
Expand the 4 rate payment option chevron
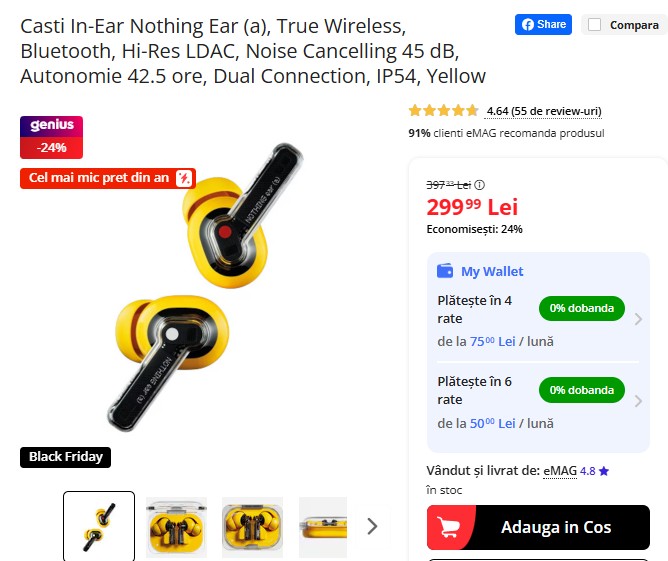[x=638, y=319]
